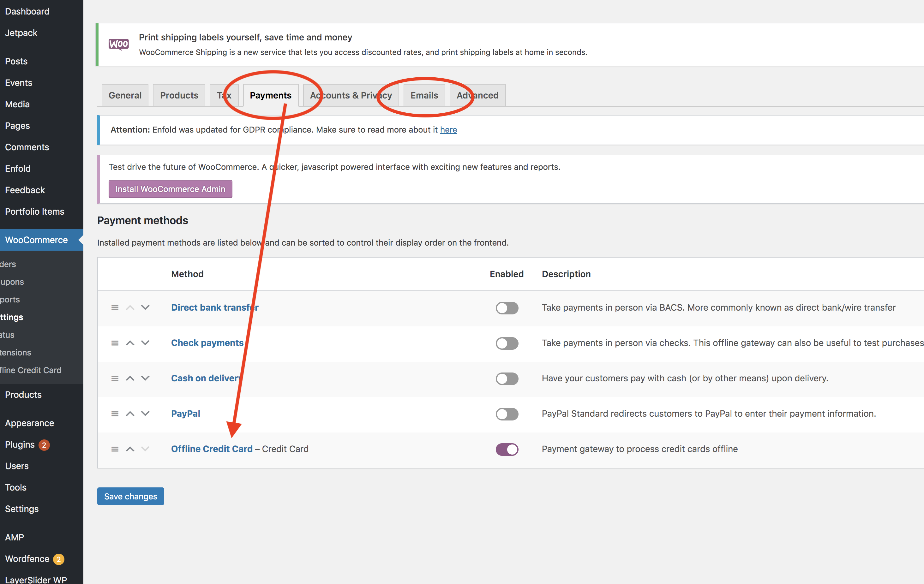This screenshot has width=924, height=584.
Task: Grab the drag handle for Check payments
Action: click(x=115, y=343)
